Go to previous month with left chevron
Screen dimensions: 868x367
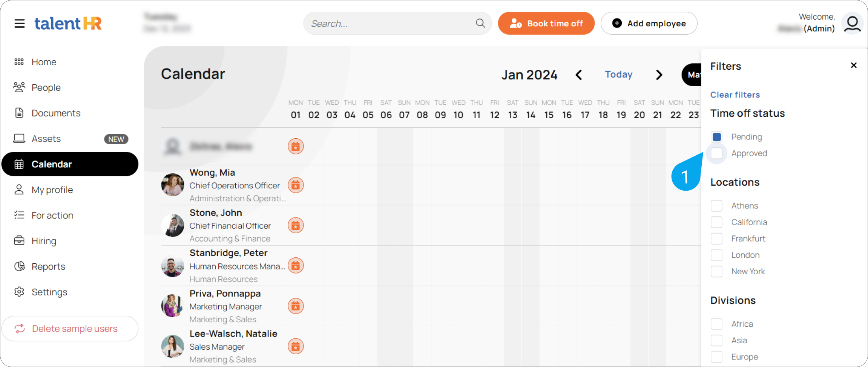[579, 75]
